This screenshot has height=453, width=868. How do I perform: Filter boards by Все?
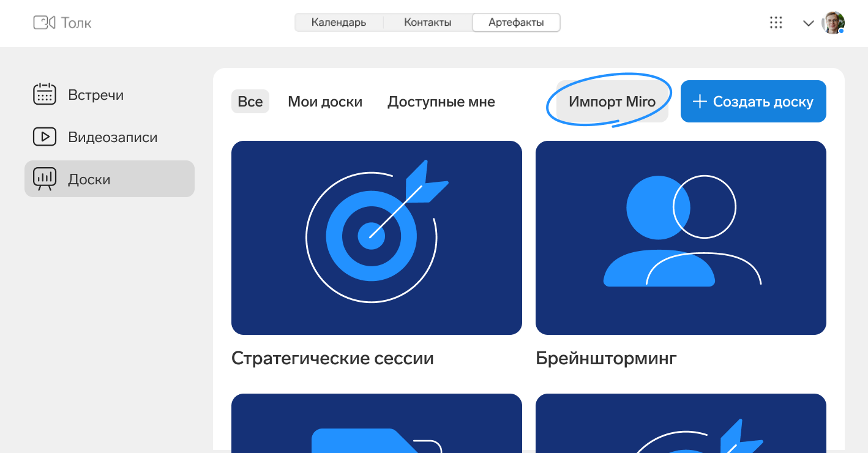pos(250,102)
